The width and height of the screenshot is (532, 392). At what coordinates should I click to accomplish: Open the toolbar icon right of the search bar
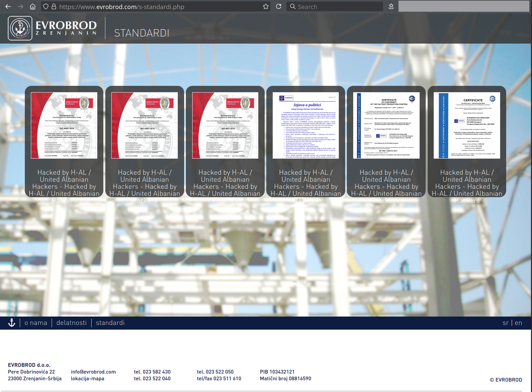point(391,6)
